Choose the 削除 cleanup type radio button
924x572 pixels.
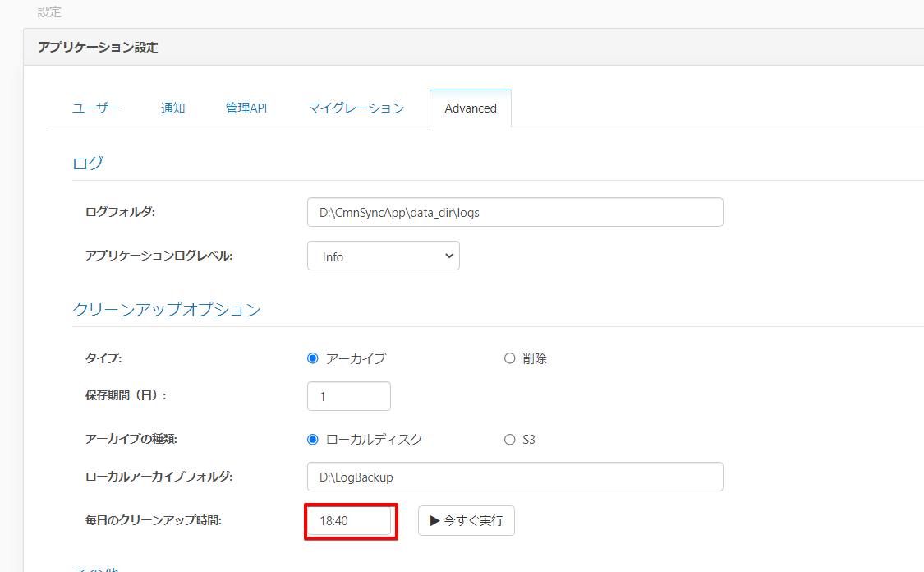510,358
